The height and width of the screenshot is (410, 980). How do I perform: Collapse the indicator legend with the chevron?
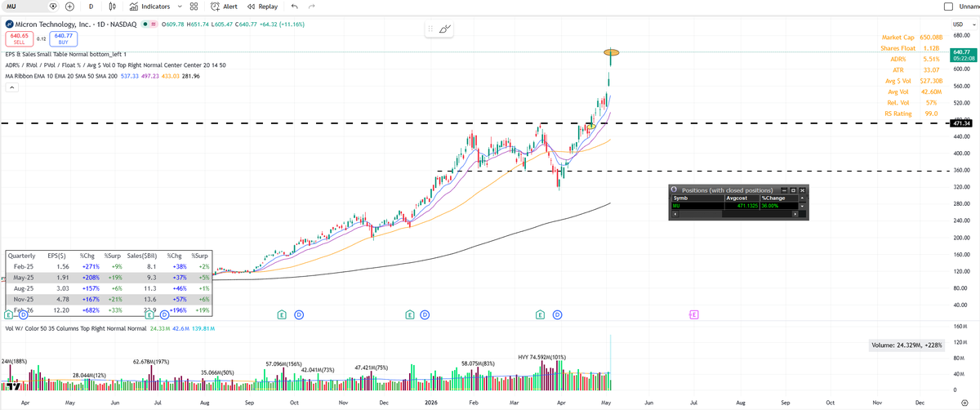tap(12, 87)
